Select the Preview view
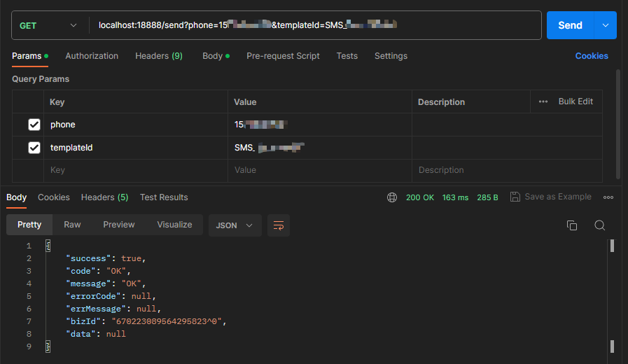 [x=119, y=225]
